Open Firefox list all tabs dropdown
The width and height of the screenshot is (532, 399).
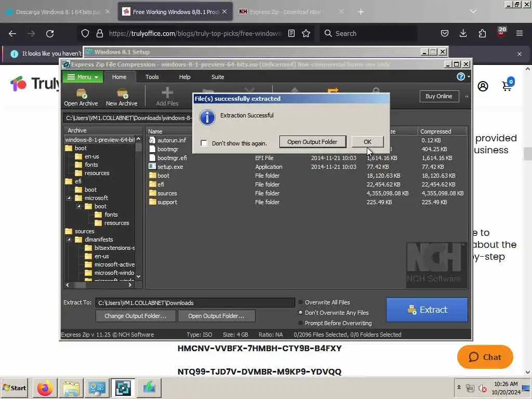click(x=473, y=11)
